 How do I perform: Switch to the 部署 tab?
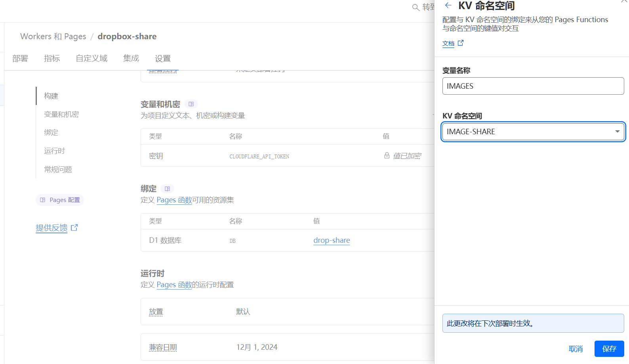[x=20, y=59]
